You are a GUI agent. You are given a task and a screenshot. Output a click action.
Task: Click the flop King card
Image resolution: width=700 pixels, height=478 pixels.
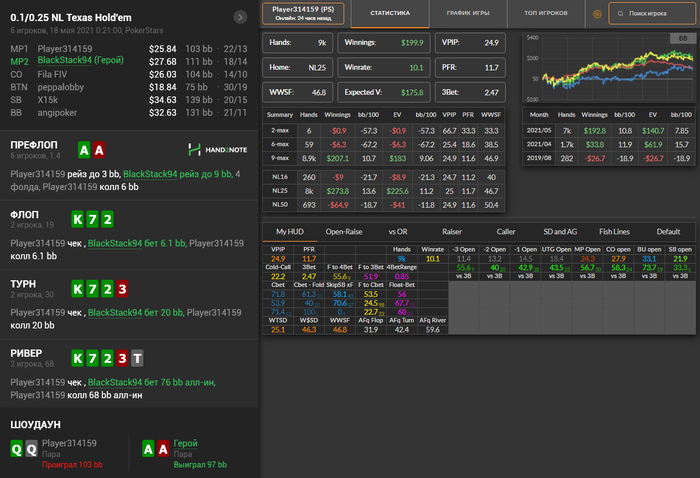(78, 219)
